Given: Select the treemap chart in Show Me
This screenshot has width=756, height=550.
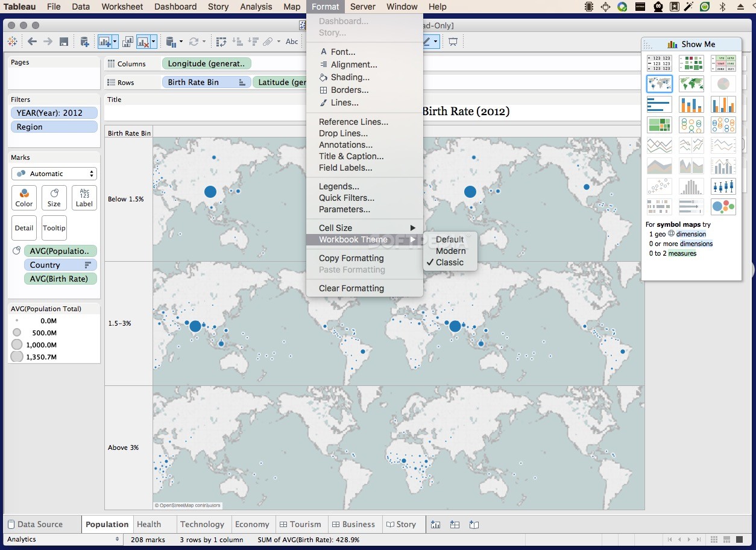Looking at the screenshot, I should point(659,125).
